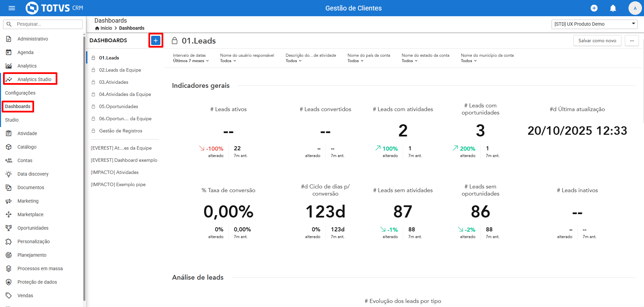Viewport: 644px width, 307px height.
Task: Expand Nome do usuário responsável filter
Action: 247,58
